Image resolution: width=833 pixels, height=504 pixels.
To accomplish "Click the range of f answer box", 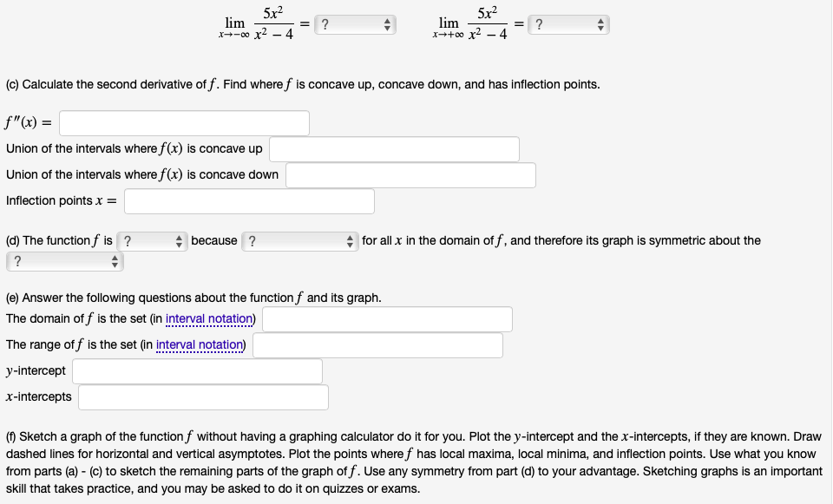I will 377,344.
